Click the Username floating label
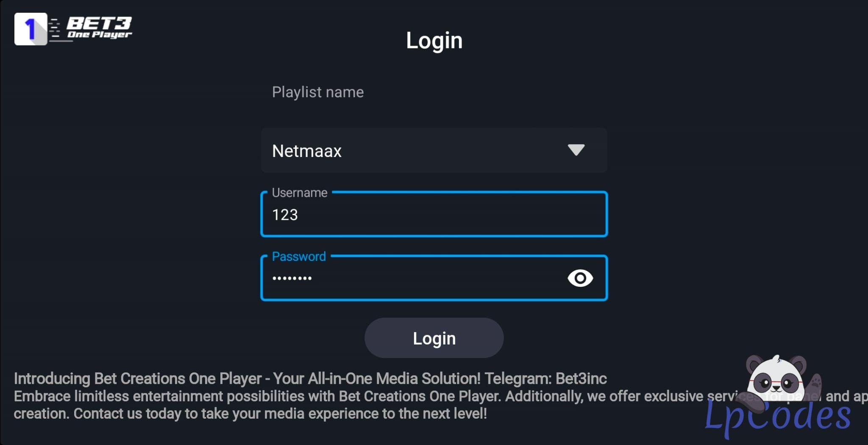The image size is (868, 445). click(x=300, y=193)
